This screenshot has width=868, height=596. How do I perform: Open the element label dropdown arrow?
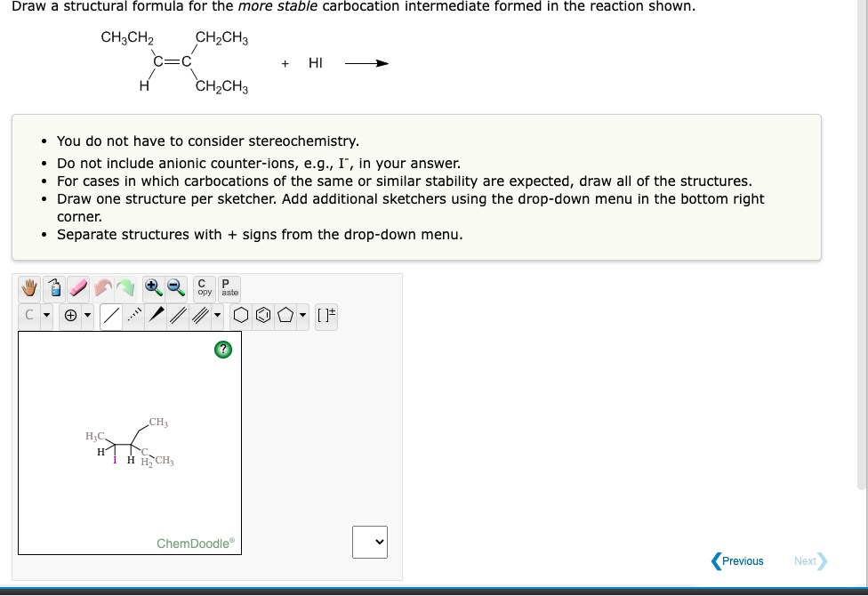[x=46, y=315]
